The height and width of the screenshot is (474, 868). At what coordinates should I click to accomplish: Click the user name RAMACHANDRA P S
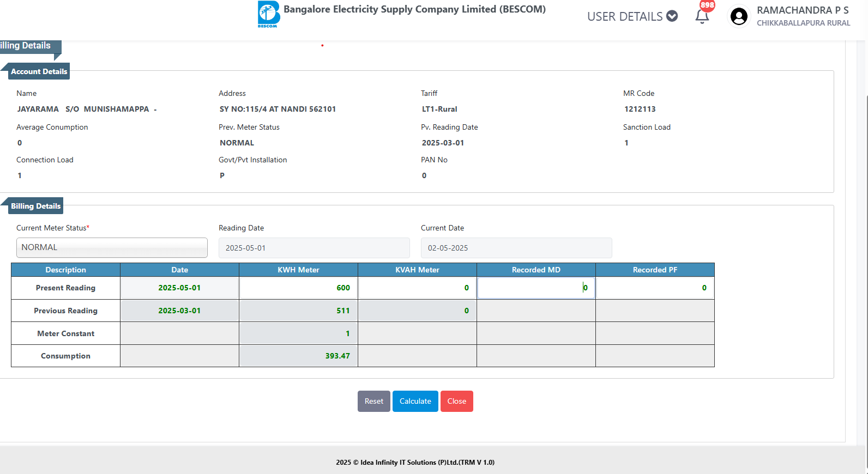(803, 10)
